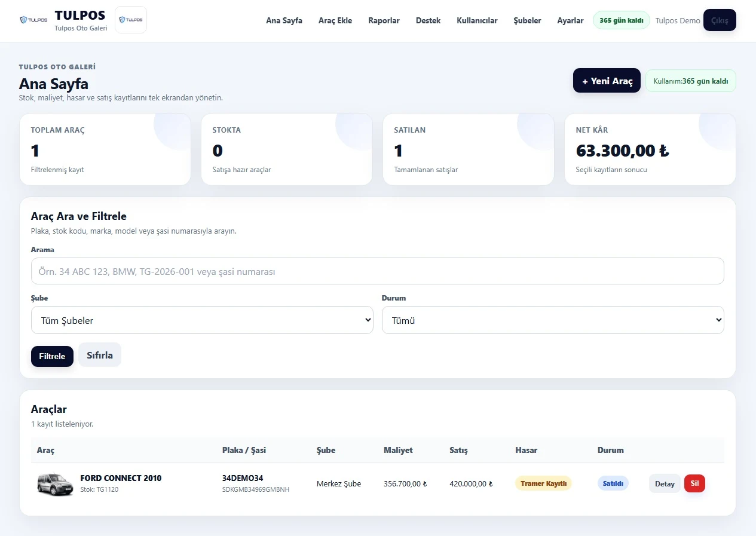
Task: Add a vehicle with + Yeni Araç
Action: point(607,81)
